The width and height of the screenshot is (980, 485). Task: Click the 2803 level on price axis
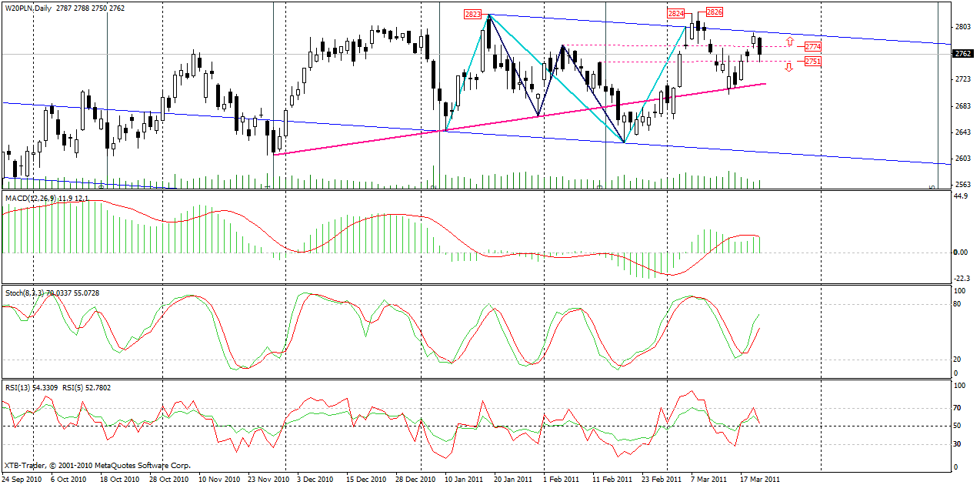tap(962, 27)
